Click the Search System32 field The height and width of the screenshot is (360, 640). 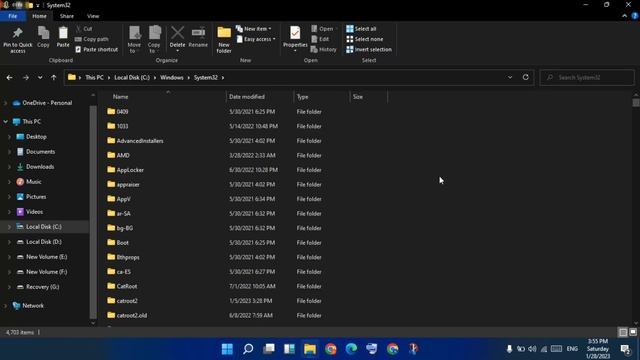click(587, 77)
